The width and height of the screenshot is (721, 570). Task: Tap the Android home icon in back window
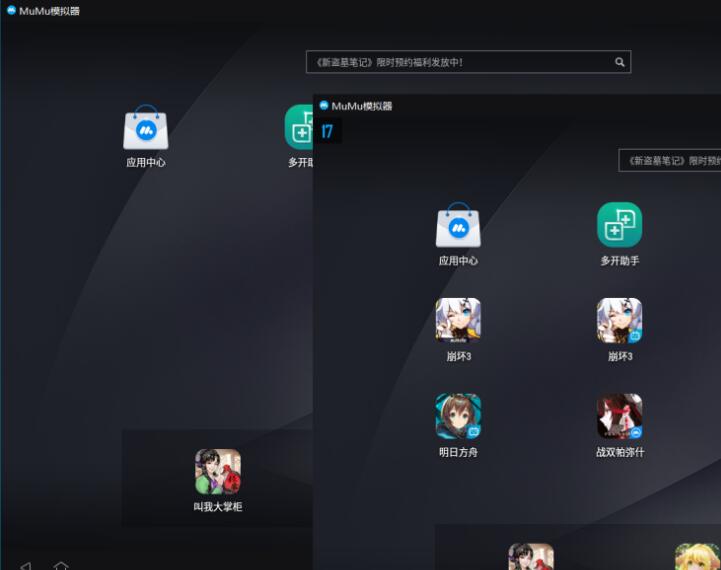61,566
